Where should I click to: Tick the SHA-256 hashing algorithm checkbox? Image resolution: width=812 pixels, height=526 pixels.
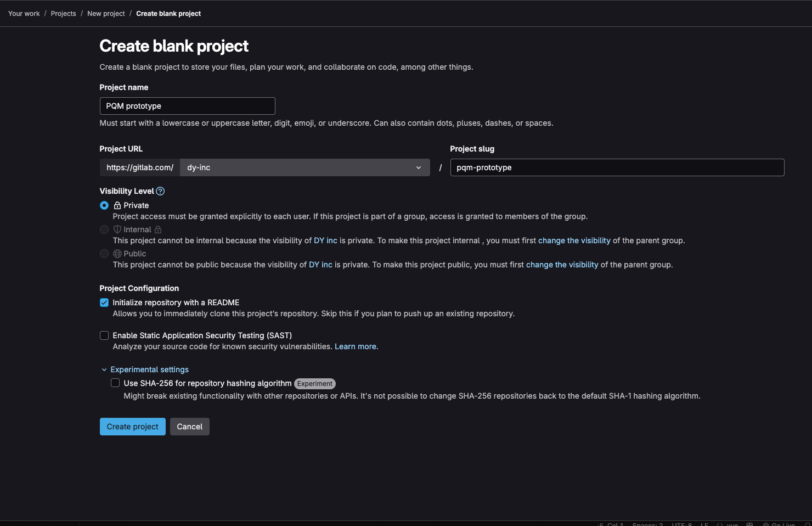point(115,383)
